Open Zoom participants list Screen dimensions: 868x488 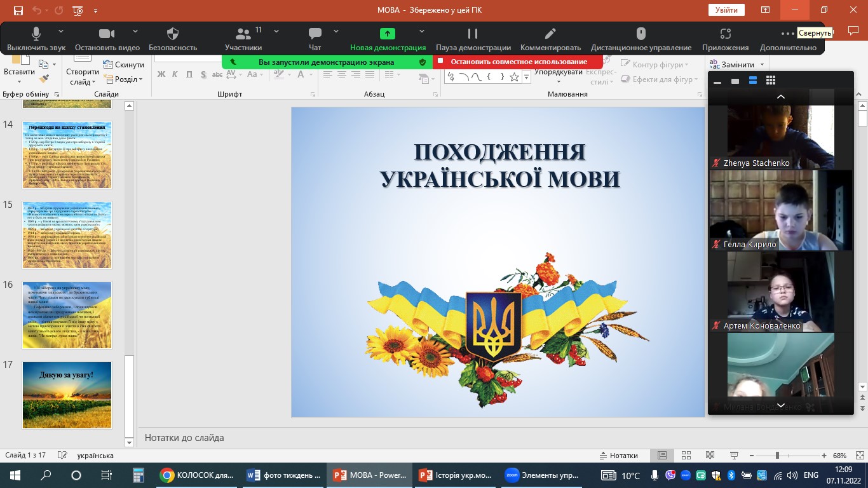tap(243, 39)
